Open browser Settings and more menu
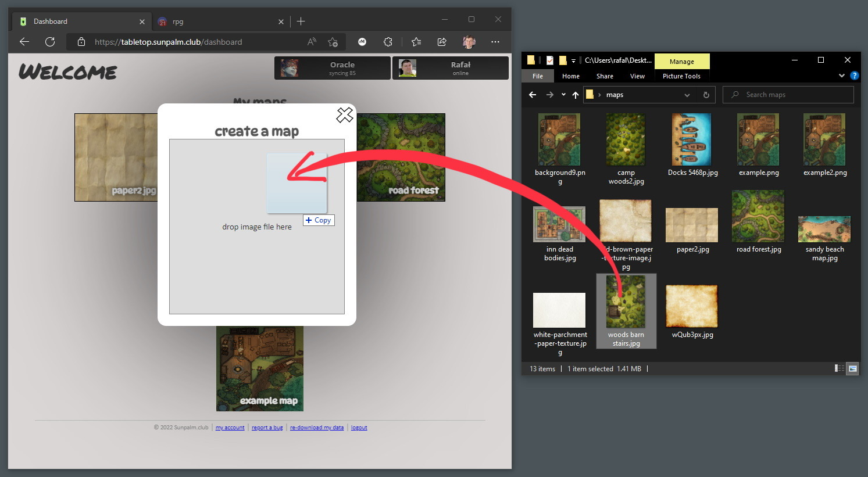Image resolution: width=868 pixels, height=477 pixels. click(x=495, y=42)
